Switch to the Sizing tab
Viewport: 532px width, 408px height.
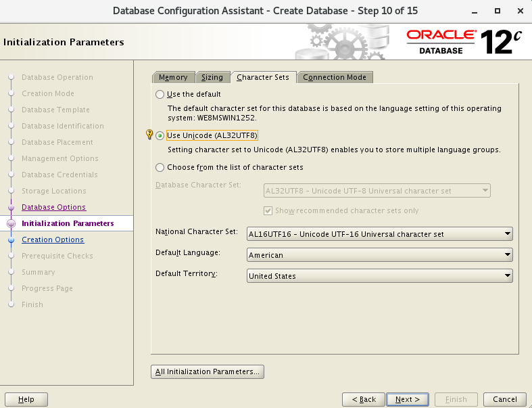[x=212, y=77]
